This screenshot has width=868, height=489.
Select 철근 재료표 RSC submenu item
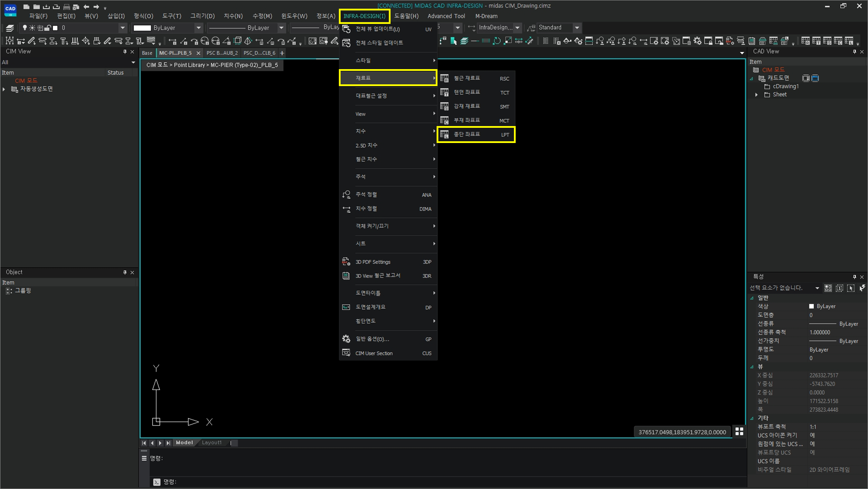476,78
